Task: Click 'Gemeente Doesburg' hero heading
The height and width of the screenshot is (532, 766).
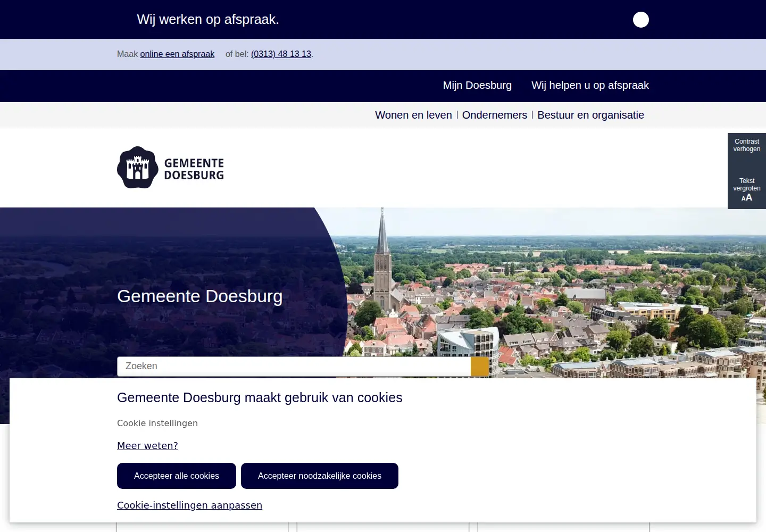Action: pos(199,296)
